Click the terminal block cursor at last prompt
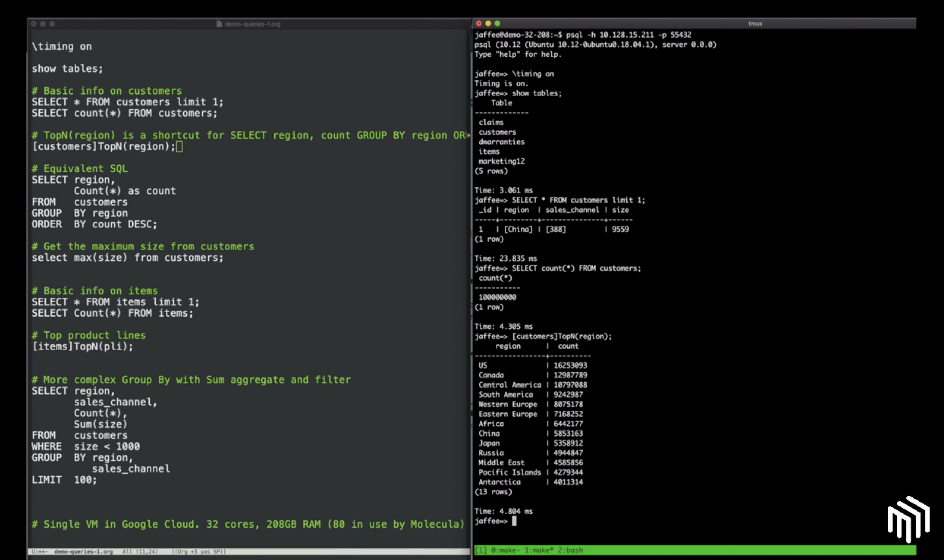 pos(514,521)
